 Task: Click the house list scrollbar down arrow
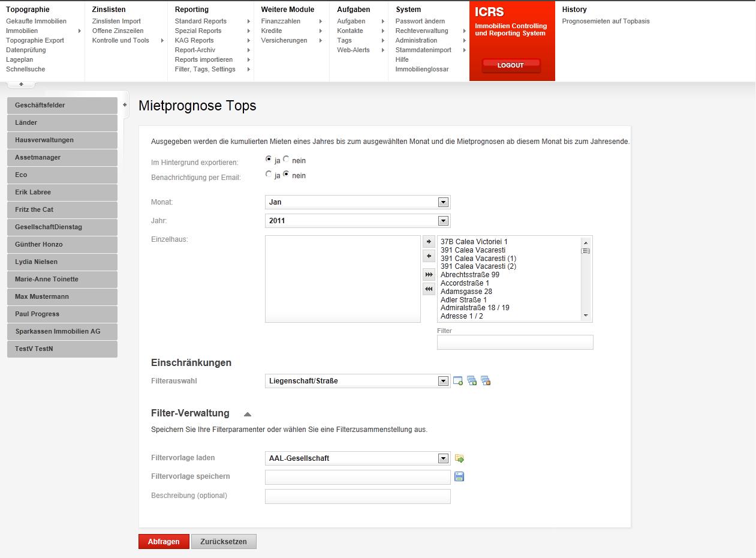[x=586, y=316]
